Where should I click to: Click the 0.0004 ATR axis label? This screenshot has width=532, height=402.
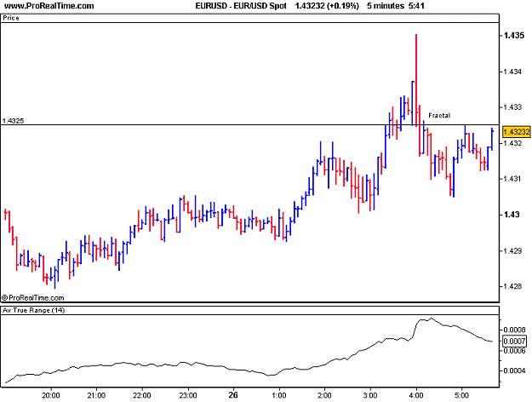pyautogui.click(x=514, y=370)
